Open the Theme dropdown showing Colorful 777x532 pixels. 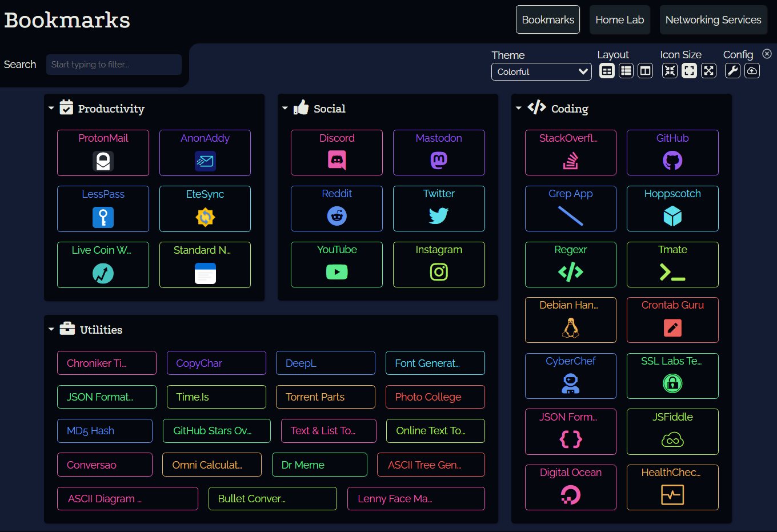tap(541, 71)
